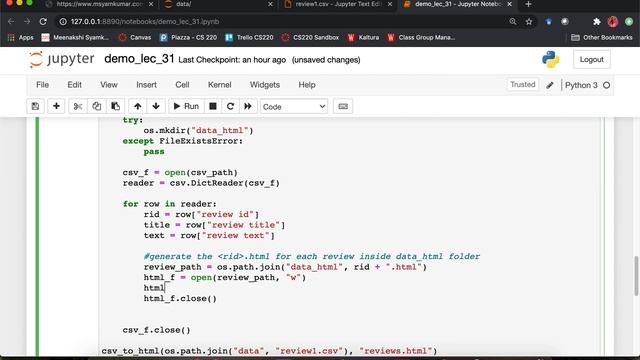Image resolution: width=640 pixels, height=360 pixels.
Task: Open the View menu
Action: 109,85
